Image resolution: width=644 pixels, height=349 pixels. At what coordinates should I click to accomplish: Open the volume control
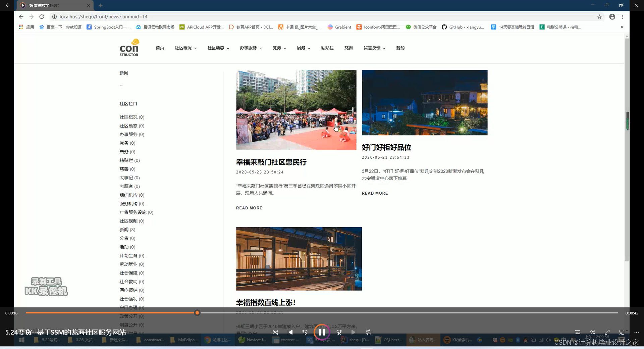(592, 332)
